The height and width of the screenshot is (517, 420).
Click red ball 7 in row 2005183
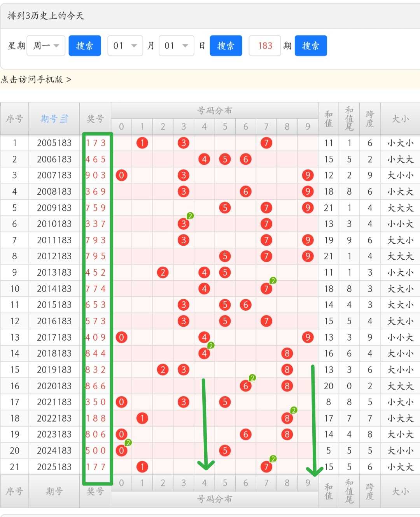266,143
